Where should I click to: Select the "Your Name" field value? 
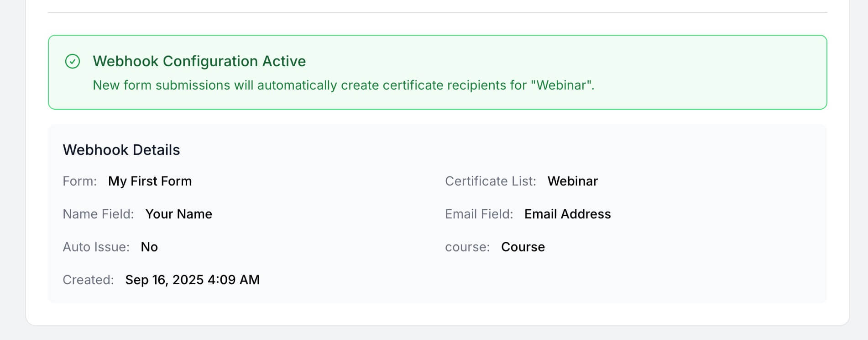[x=178, y=214]
